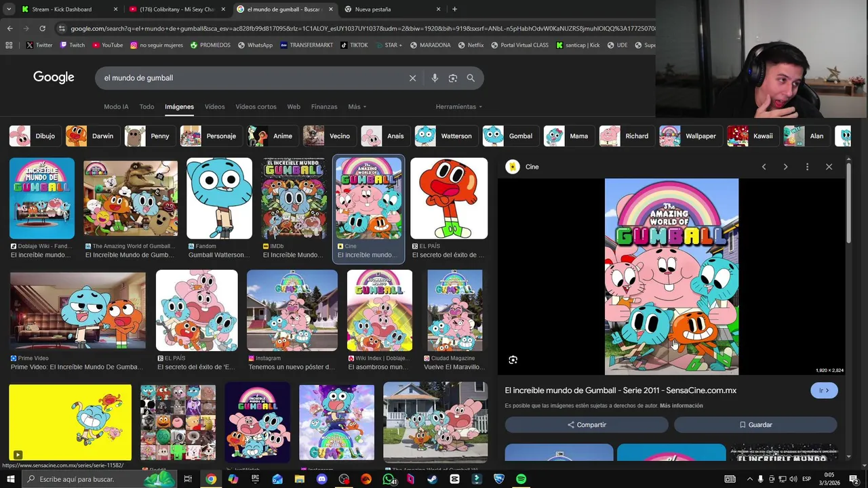Clear the search box with the X icon
868x488 pixels.
412,78
